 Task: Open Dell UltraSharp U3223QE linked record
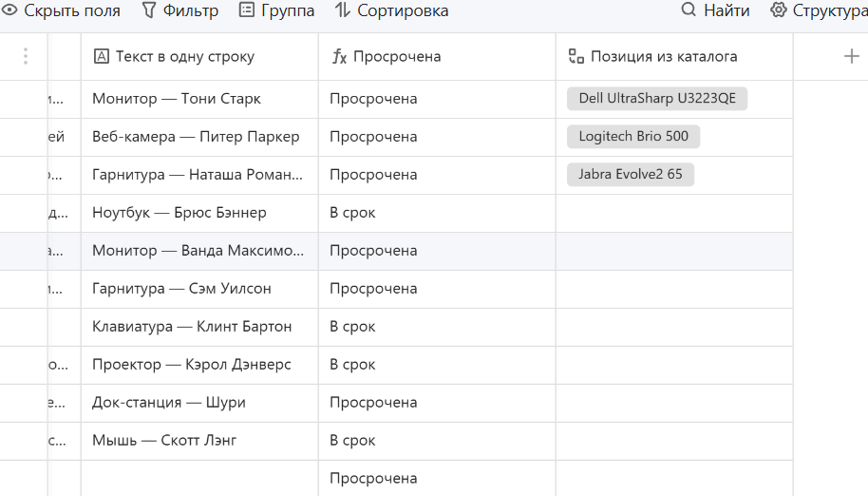657,99
